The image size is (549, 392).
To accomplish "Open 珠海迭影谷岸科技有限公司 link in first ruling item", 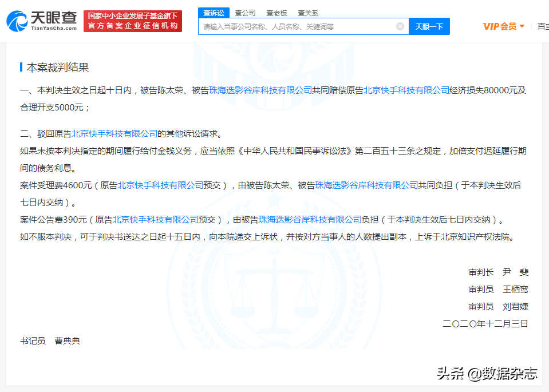I will [x=260, y=90].
